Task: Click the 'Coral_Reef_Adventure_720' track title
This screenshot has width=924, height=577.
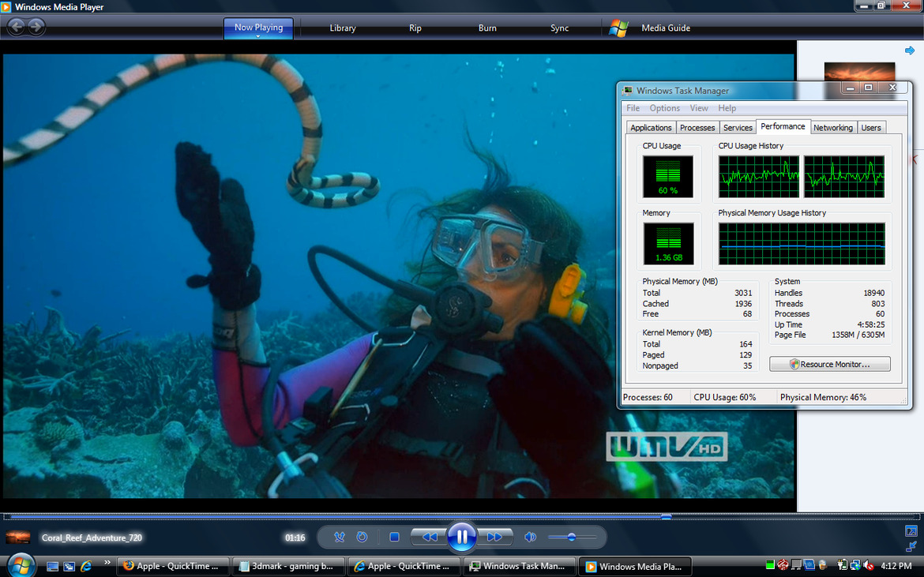Action: point(92,538)
